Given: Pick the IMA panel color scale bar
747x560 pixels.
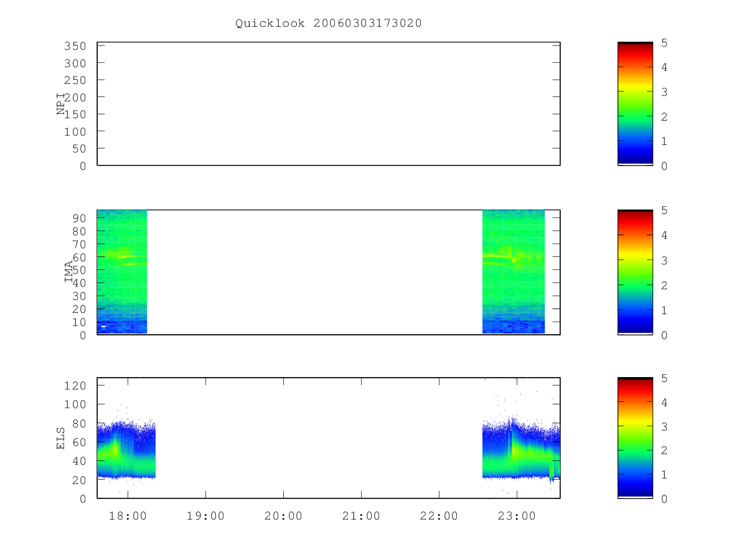Looking at the screenshot, I should tap(635, 272).
